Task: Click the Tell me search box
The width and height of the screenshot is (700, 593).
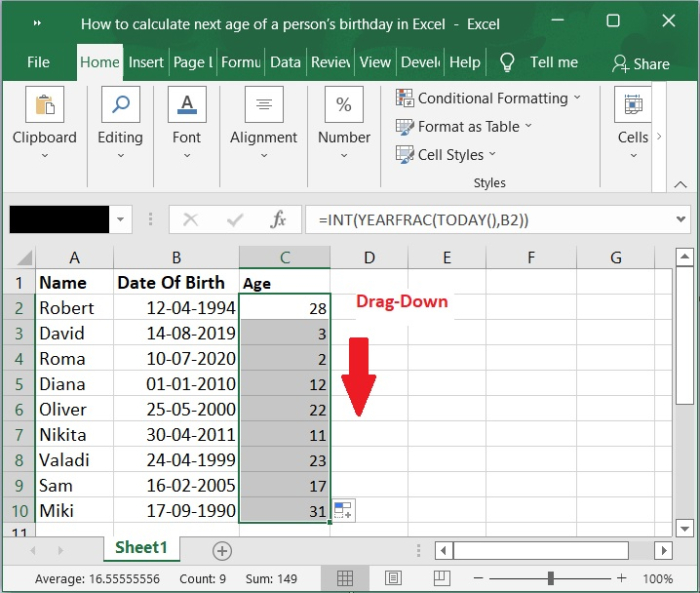Action: (554, 62)
